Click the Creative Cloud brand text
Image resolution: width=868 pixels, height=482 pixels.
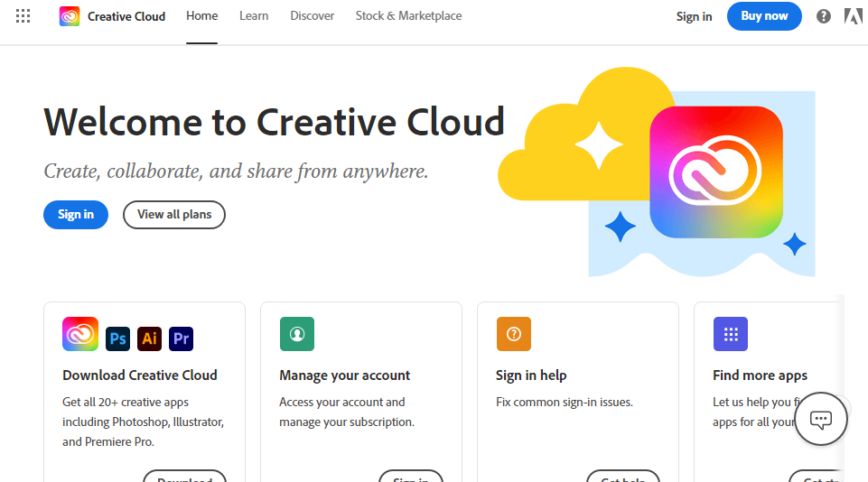tap(126, 16)
